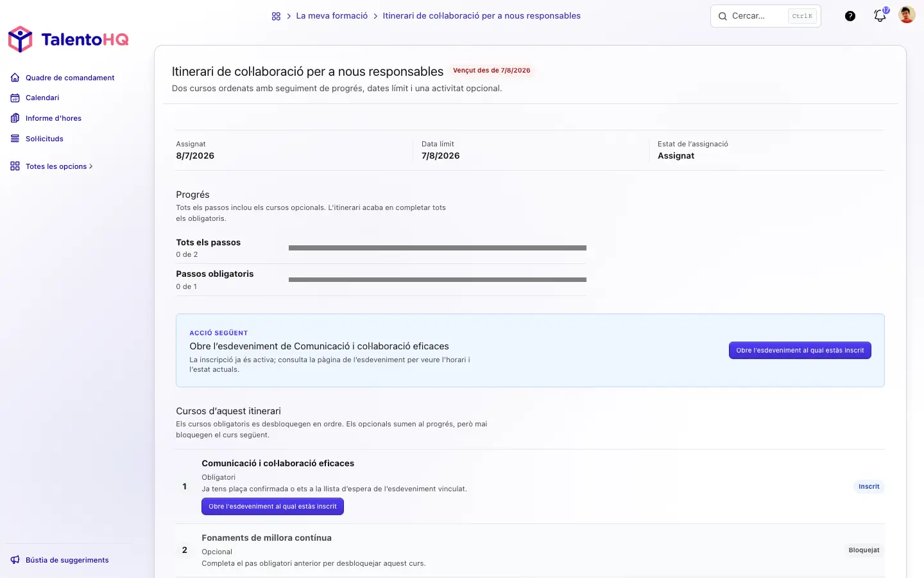924x578 pixels.
Task: Open Calendari in the sidebar
Action: (42, 98)
